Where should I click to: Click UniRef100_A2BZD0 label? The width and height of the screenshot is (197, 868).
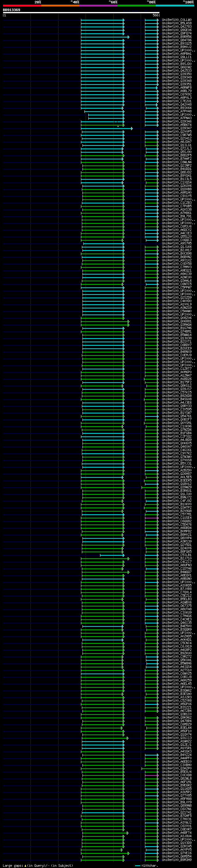coord(177,470)
